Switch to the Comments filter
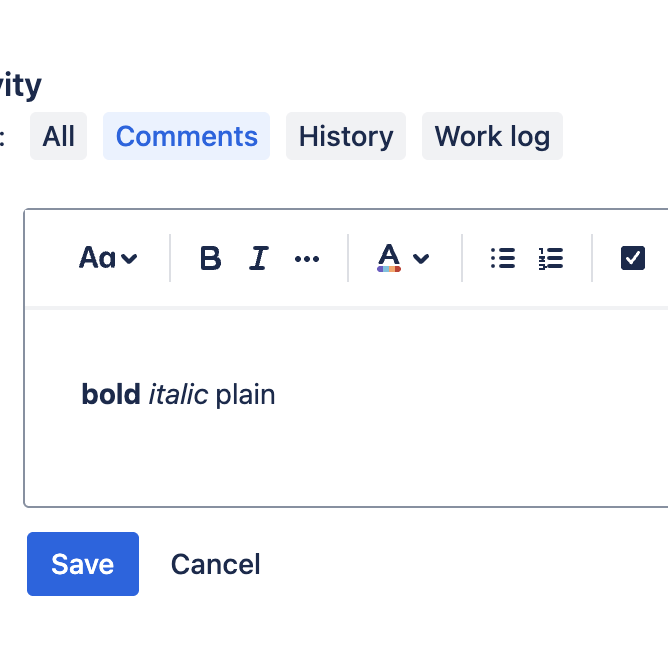This screenshot has height=672, width=668. 186,136
